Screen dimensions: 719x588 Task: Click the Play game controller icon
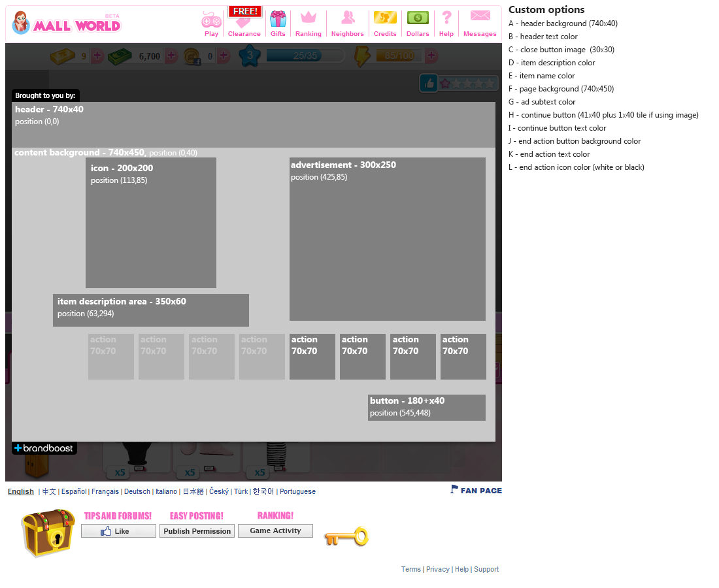pos(211,19)
